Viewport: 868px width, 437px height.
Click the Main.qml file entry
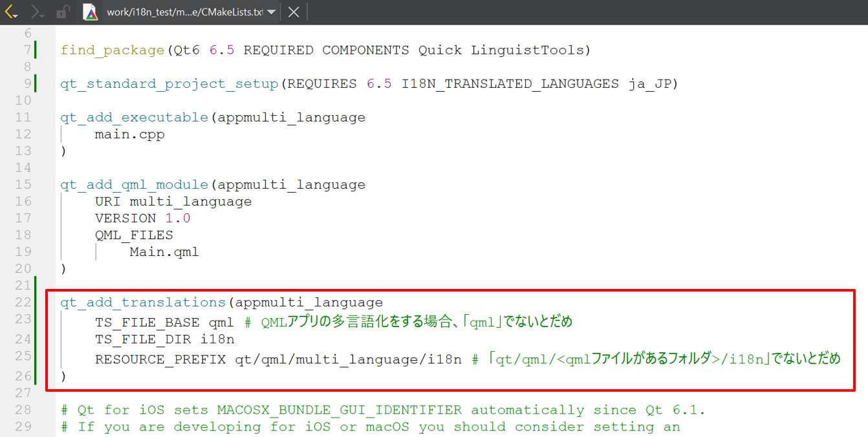[x=164, y=252]
